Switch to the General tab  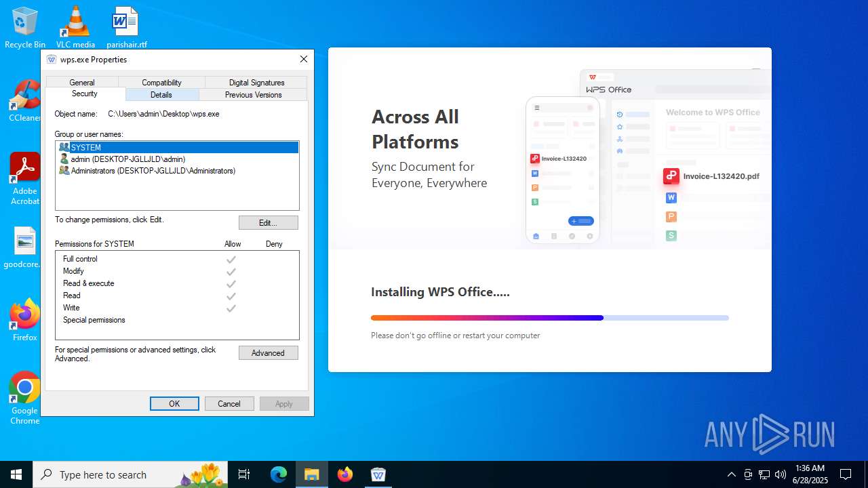(x=82, y=83)
